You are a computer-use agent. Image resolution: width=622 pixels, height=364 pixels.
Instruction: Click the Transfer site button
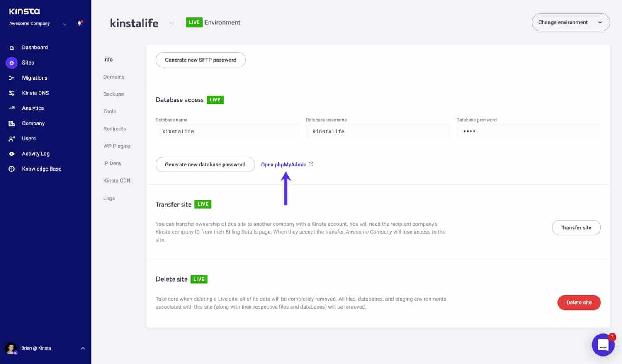576,227
